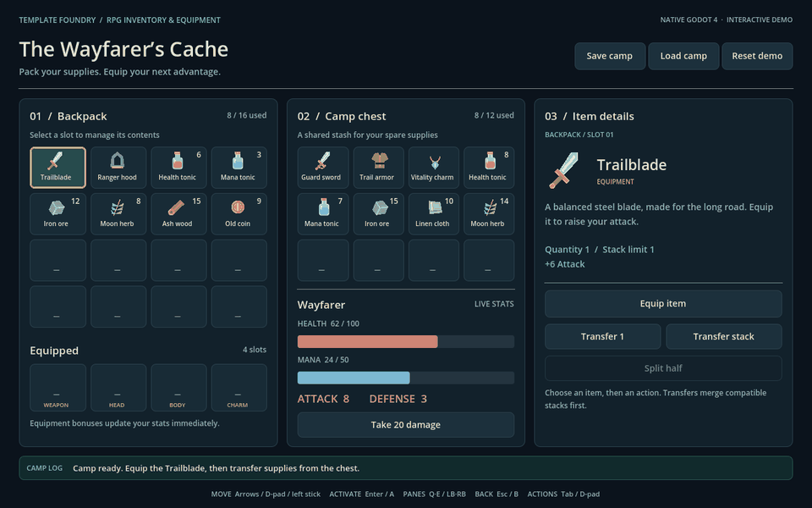The height and width of the screenshot is (508, 812).
Task: Transfer the whole stack
Action: click(x=724, y=336)
